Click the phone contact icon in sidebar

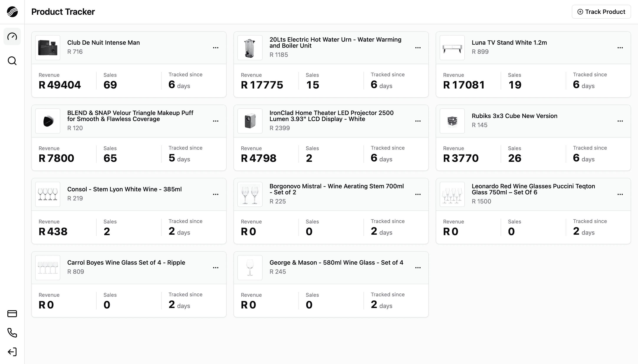click(x=12, y=333)
